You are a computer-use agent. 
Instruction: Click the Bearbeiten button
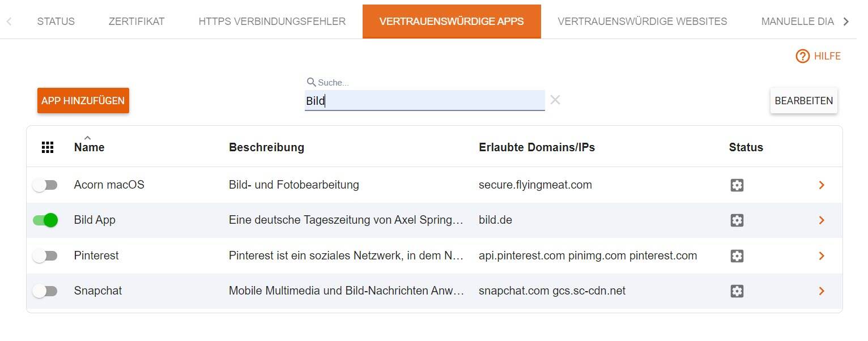tap(803, 101)
